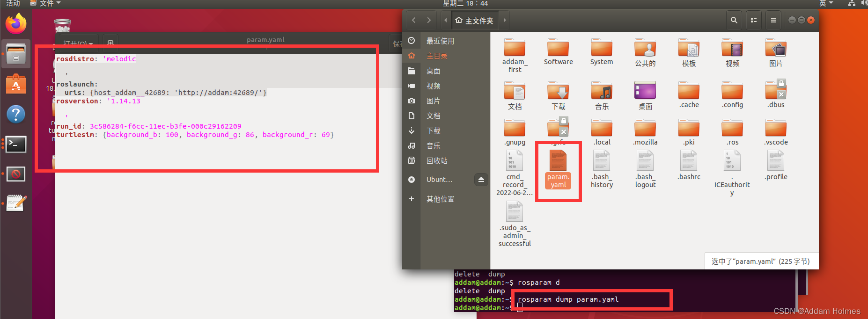Click the 主文件夹 path button
This screenshot has width=868, height=319.
point(474,20)
